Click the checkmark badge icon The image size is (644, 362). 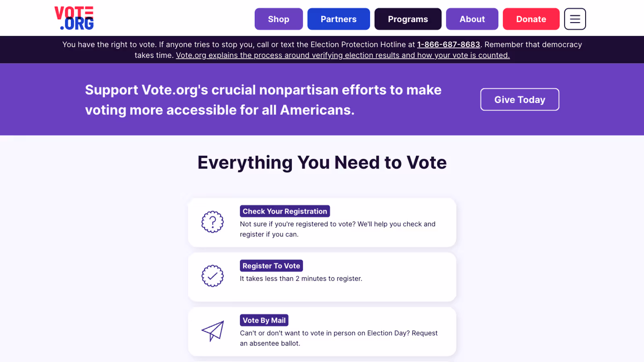tap(213, 276)
